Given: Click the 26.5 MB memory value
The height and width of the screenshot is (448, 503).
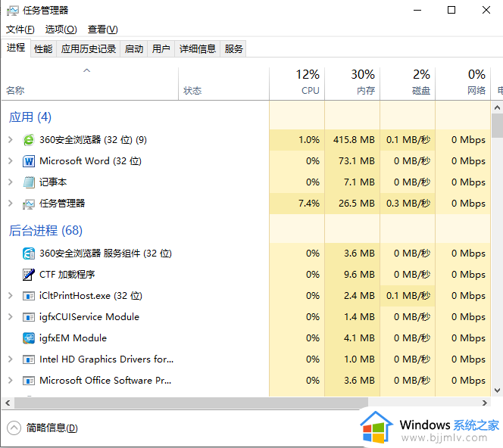Looking at the screenshot, I should pos(357,203).
